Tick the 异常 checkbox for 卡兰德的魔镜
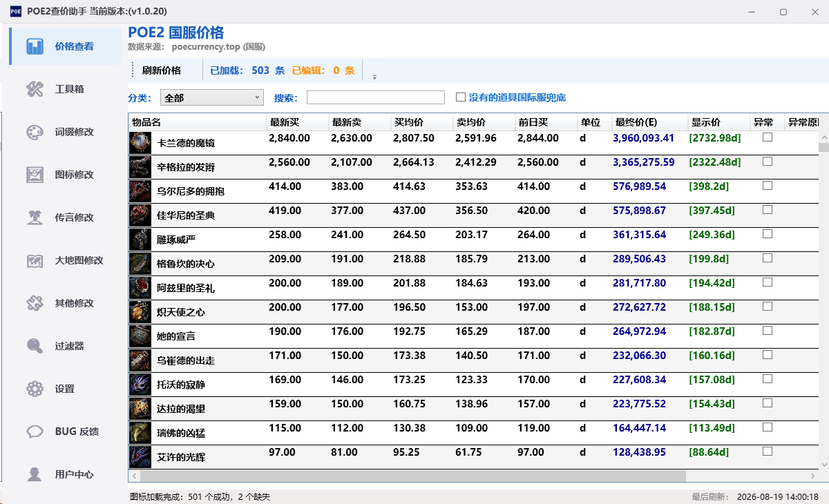This screenshot has width=829, height=504. tap(768, 137)
